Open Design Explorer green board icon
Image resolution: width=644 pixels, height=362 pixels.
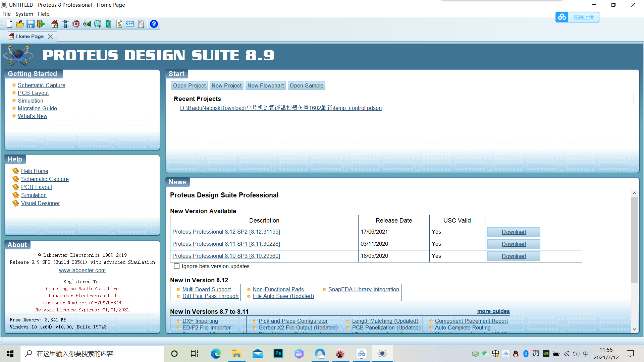(108, 24)
